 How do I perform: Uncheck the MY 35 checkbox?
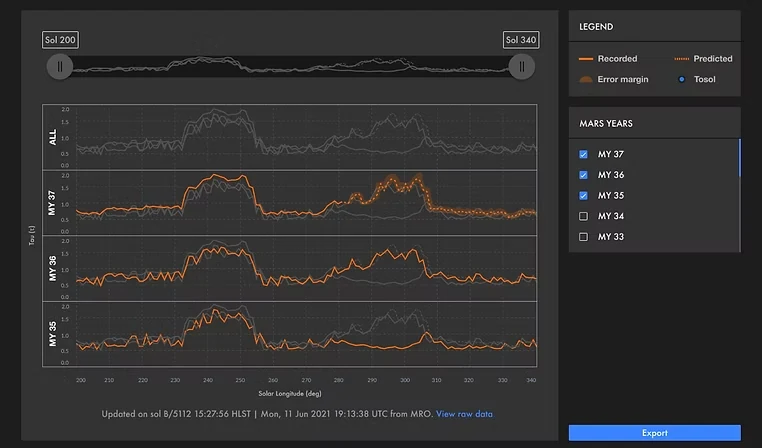pyautogui.click(x=584, y=195)
